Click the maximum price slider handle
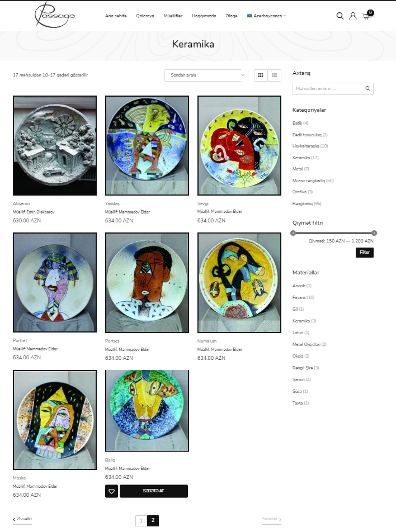Viewport: 396px width, 532px height. click(x=374, y=233)
